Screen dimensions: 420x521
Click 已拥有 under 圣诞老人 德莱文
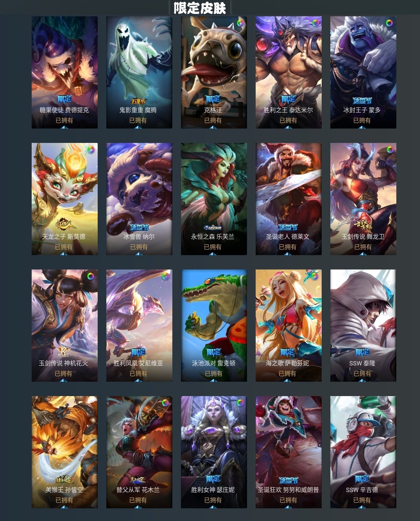tap(288, 247)
